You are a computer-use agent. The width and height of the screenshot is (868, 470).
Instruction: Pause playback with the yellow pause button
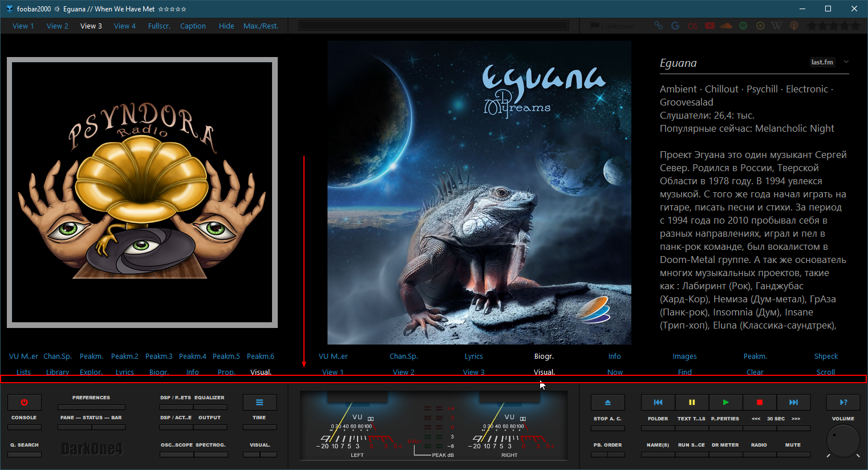(x=692, y=402)
